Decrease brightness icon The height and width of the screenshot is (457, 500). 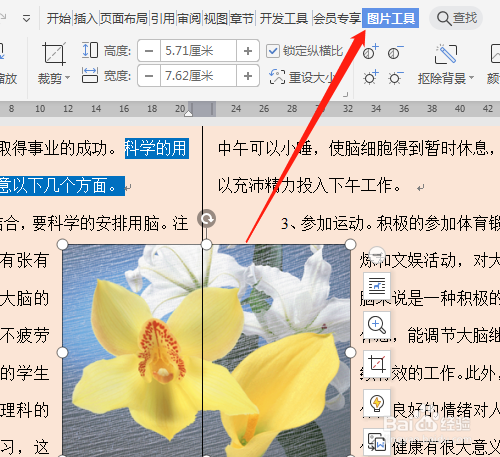[395, 77]
